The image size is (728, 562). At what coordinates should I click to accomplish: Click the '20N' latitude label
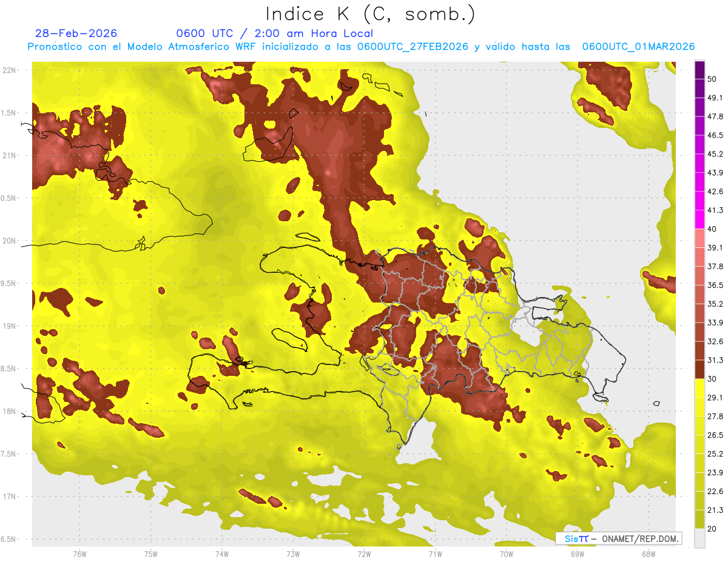9,241
